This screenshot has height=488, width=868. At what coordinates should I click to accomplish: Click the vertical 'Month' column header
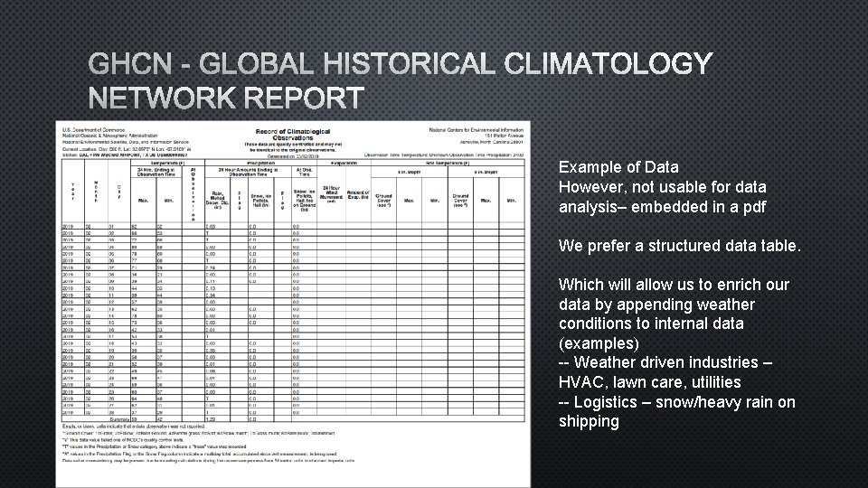click(x=96, y=191)
